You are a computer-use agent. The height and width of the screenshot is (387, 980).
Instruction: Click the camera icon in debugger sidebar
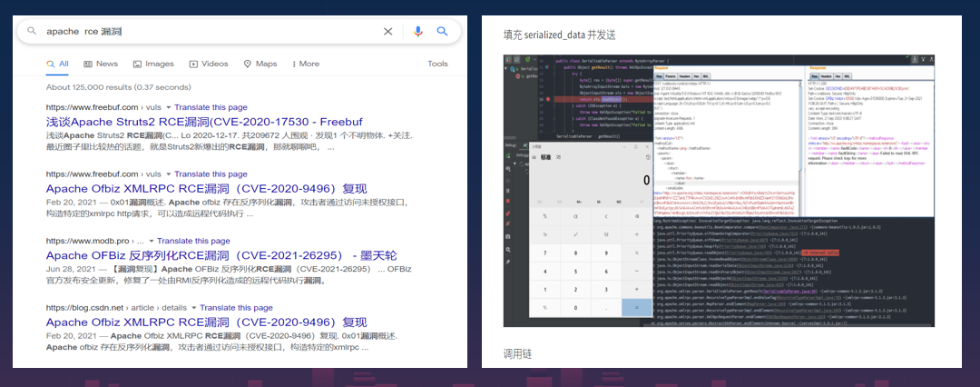pos(507,237)
